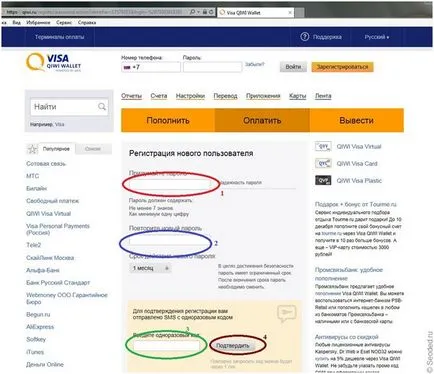Click the browser address bar search icon

pos(192,12)
